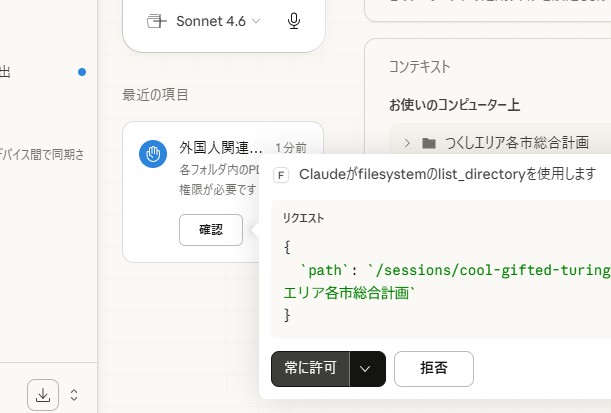Click the folder icon for つくしエリア各市総合計画
The width and height of the screenshot is (611, 413).
pos(429,143)
